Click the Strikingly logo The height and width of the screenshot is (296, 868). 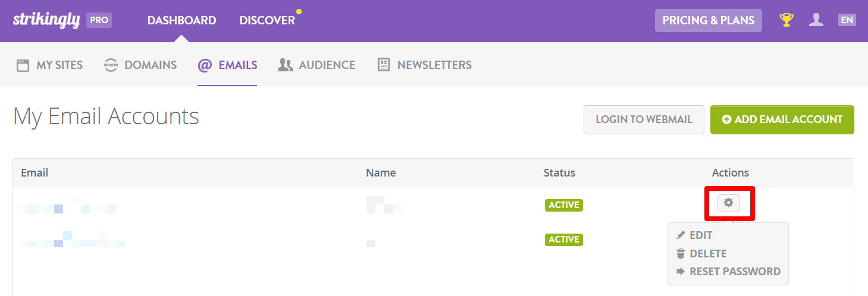(46, 20)
